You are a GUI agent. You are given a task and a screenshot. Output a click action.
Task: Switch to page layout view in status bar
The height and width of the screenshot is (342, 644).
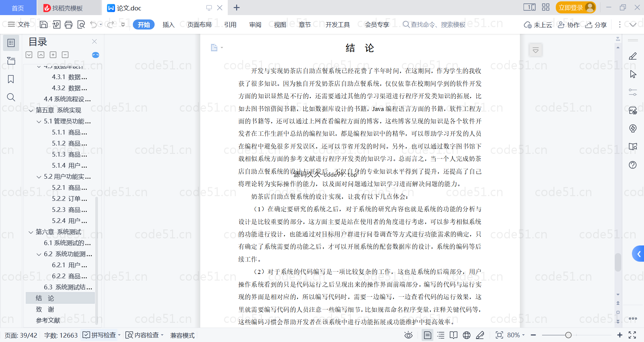[428, 335]
